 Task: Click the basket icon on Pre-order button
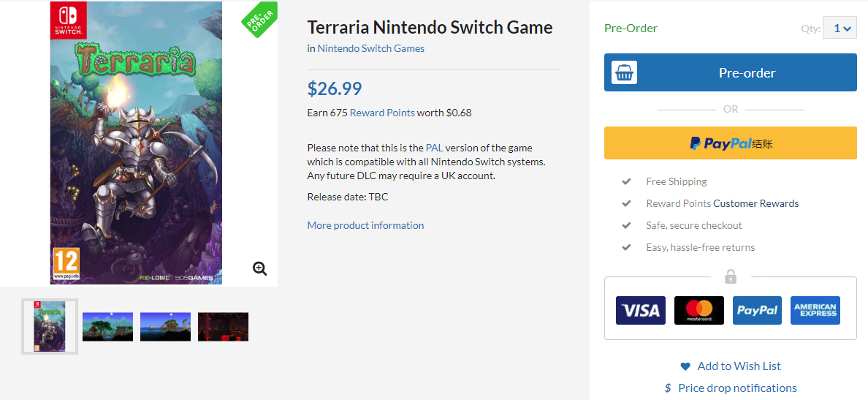click(x=624, y=73)
